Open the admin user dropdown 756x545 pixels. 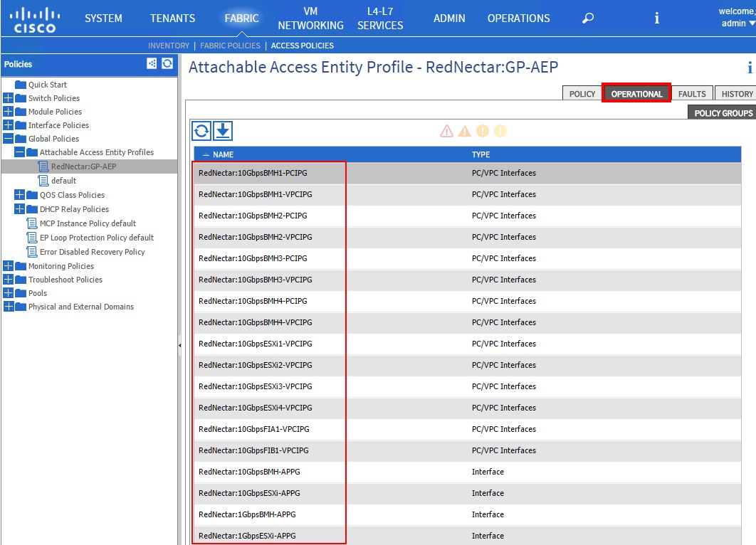(738, 23)
